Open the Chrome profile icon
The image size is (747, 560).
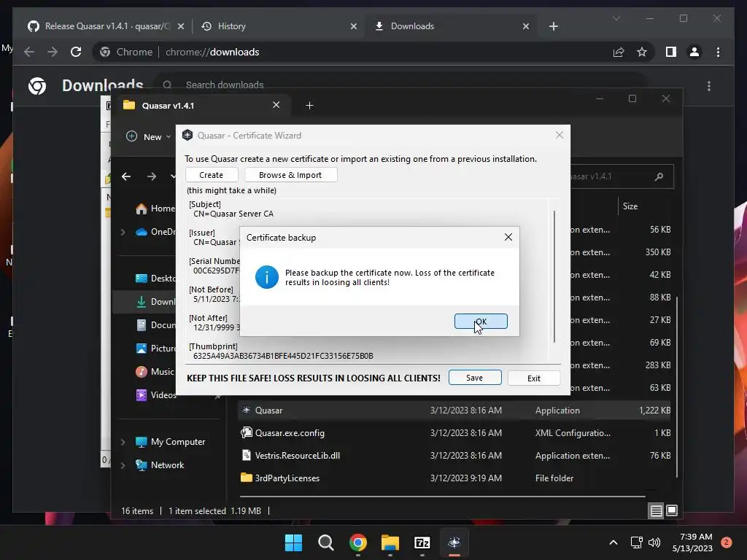tap(694, 52)
